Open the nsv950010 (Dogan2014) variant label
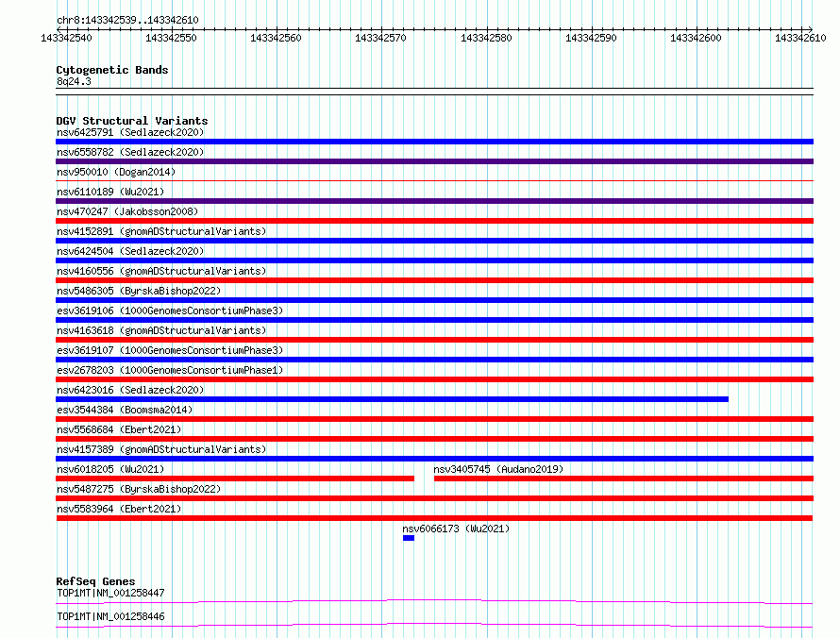Viewport: 840px width, 638px height. click(x=116, y=172)
